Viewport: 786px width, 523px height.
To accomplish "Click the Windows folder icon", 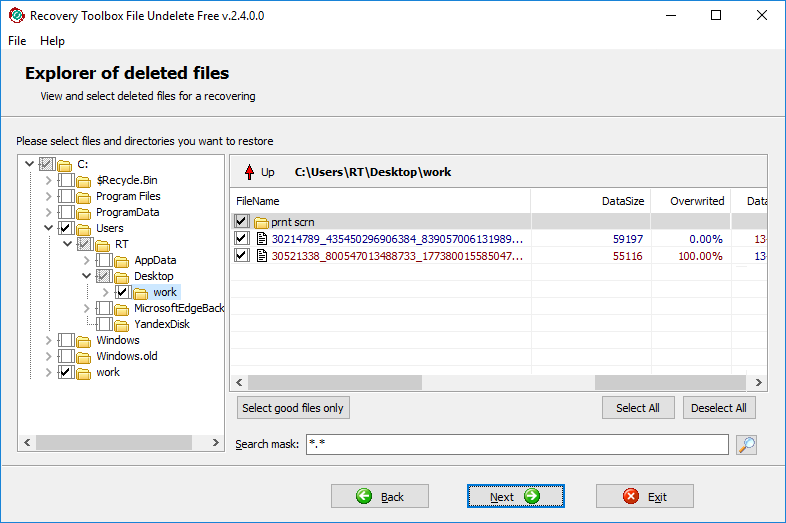I will click(x=84, y=341).
